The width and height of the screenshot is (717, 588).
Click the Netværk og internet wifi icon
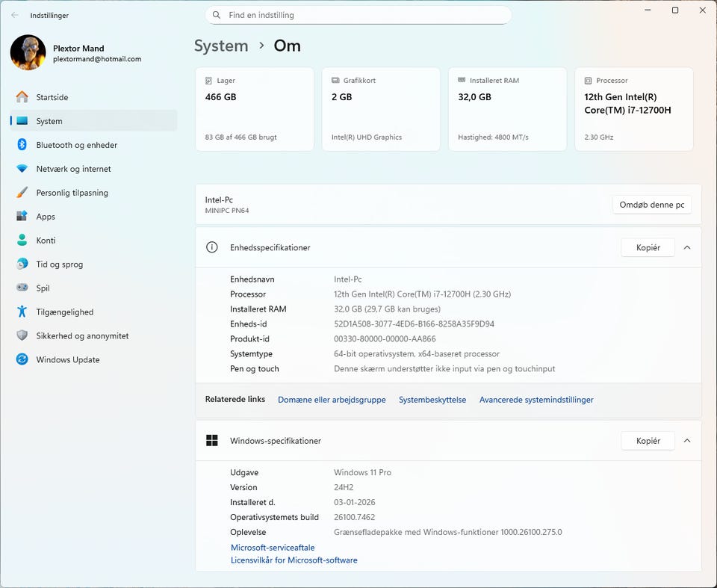22,168
